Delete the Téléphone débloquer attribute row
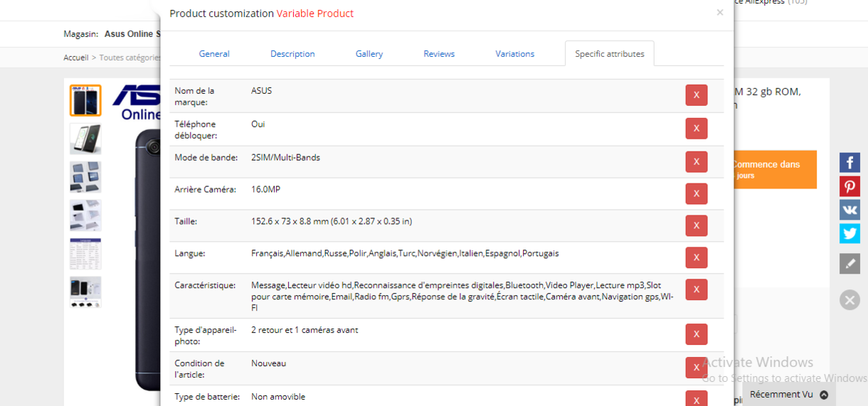 (x=696, y=129)
